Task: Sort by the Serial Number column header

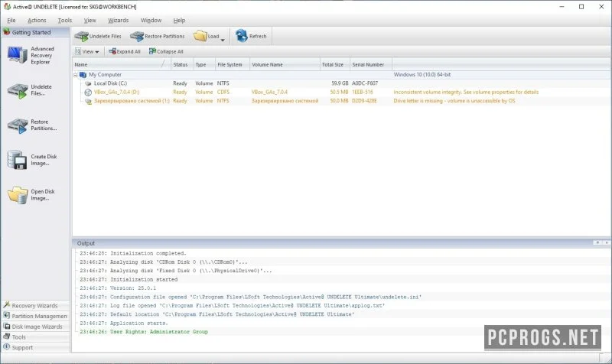Action: pyautogui.click(x=371, y=64)
